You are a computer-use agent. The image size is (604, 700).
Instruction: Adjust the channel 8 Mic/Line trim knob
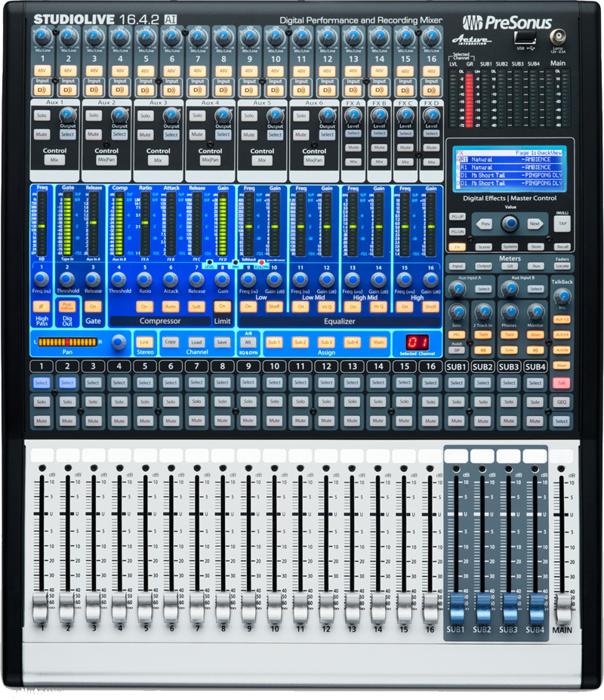223,38
